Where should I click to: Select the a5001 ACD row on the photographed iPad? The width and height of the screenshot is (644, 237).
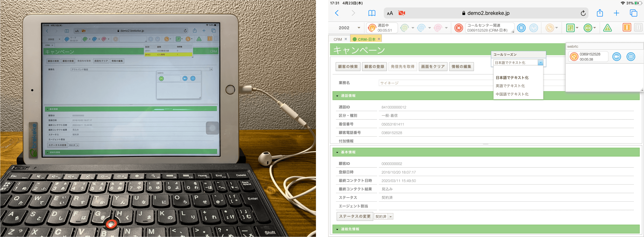[168, 51]
